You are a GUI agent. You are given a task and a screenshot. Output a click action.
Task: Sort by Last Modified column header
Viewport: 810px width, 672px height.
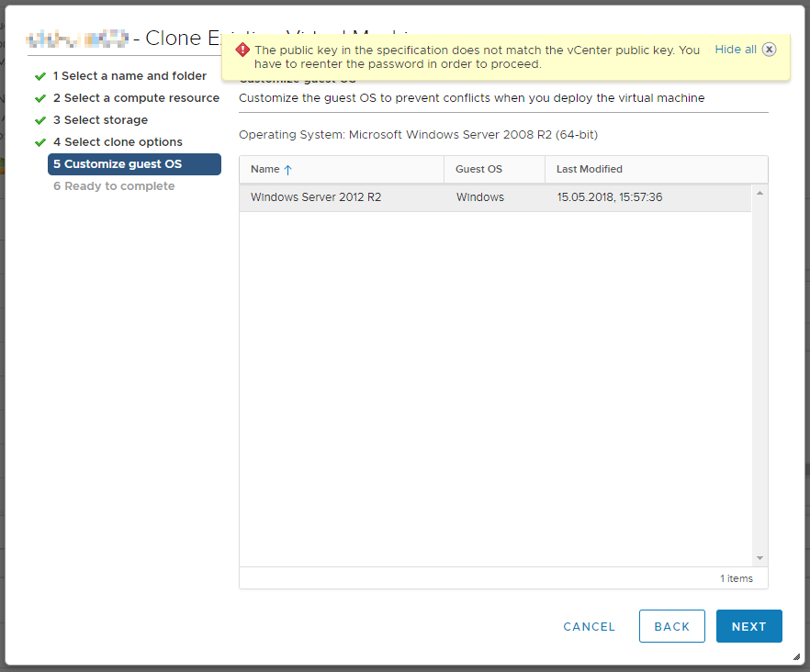point(656,170)
